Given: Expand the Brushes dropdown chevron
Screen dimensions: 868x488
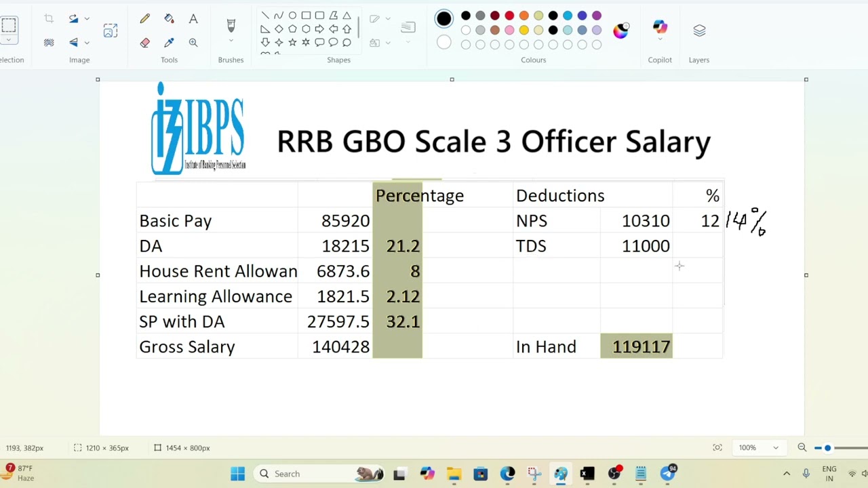Looking at the screenshot, I should (231, 42).
